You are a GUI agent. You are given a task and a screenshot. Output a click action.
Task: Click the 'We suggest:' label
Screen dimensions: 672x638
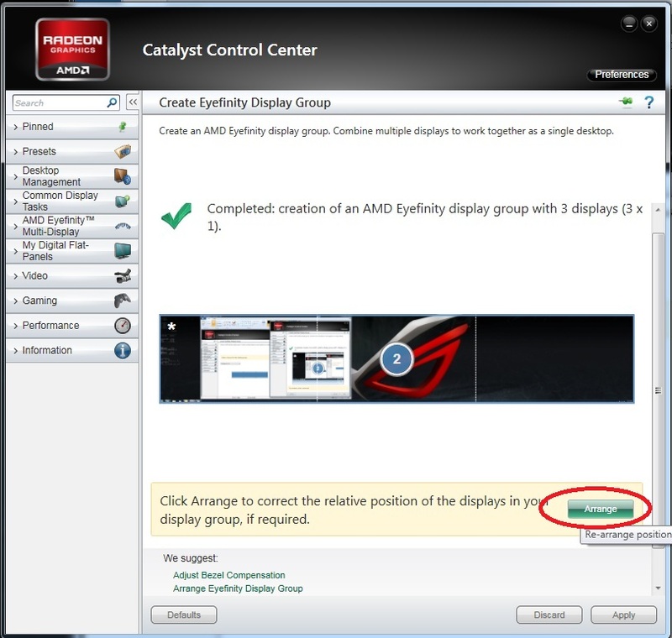[x=191, y=558]
